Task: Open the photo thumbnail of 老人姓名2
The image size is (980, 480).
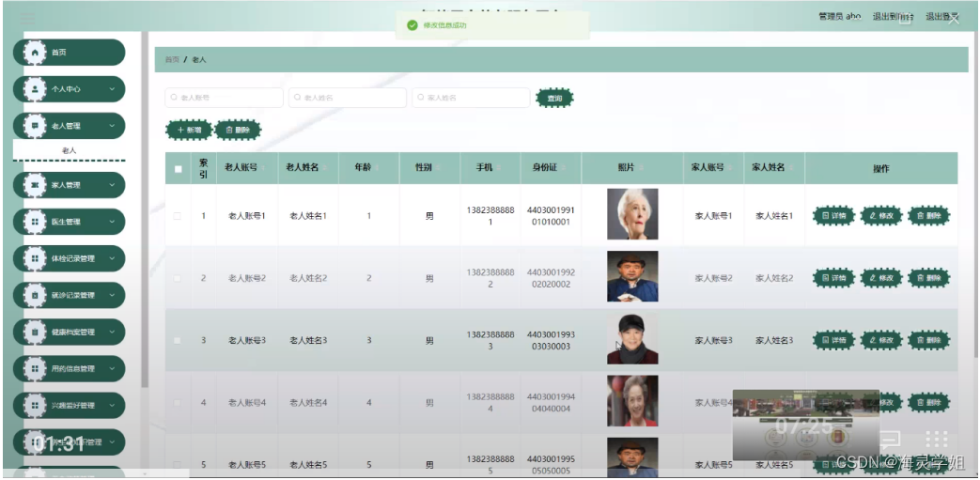Action: (x=632, y=276)
